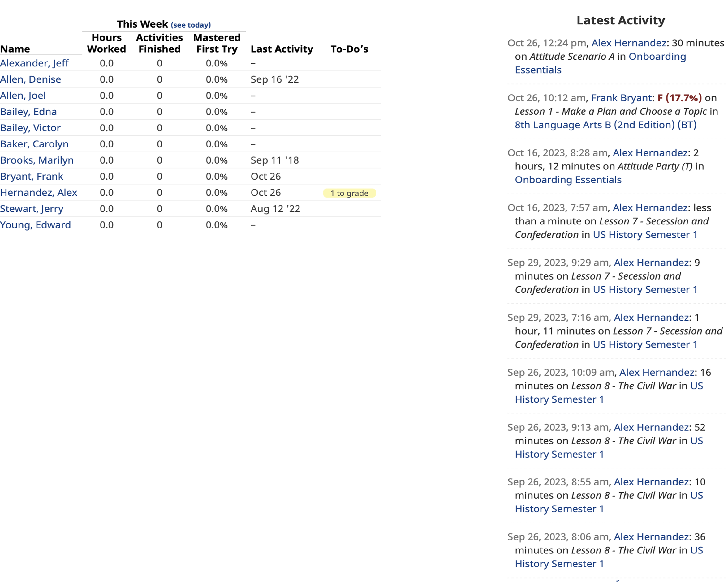728x585 pixels.
Task: Open student Baker, Carolyn
Action: tap(34, 144)
